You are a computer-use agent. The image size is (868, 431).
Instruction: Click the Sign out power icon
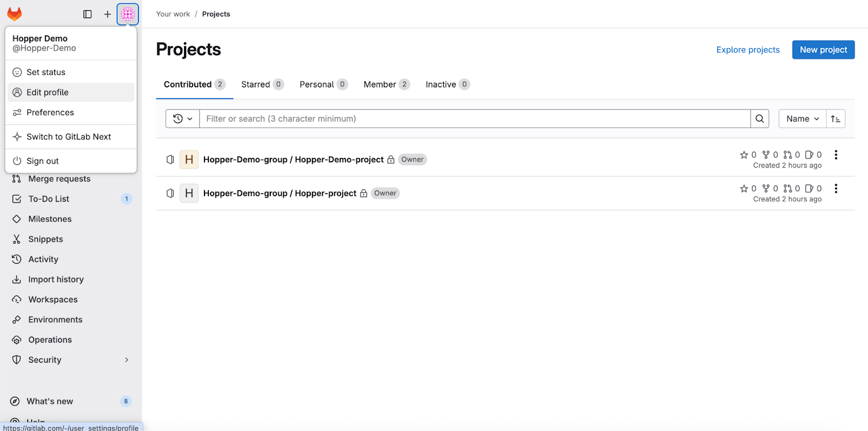[17, 161]
